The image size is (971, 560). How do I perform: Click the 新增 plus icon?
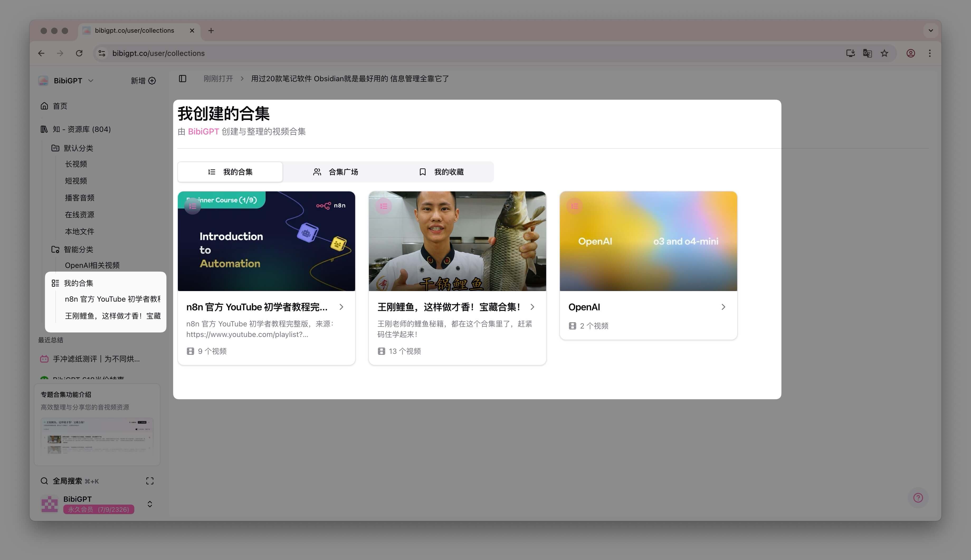coord(152,81)
